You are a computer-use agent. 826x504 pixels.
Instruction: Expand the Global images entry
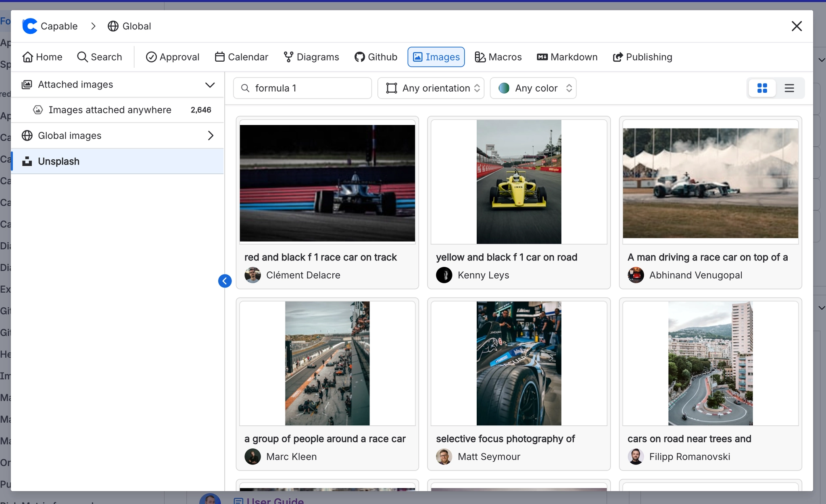(x=210, y=135)
